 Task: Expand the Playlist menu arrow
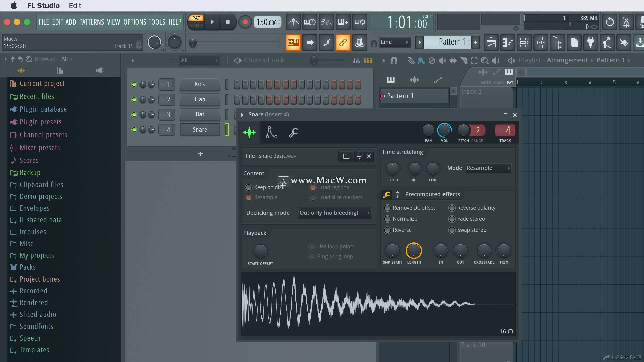tap(384, 60)
